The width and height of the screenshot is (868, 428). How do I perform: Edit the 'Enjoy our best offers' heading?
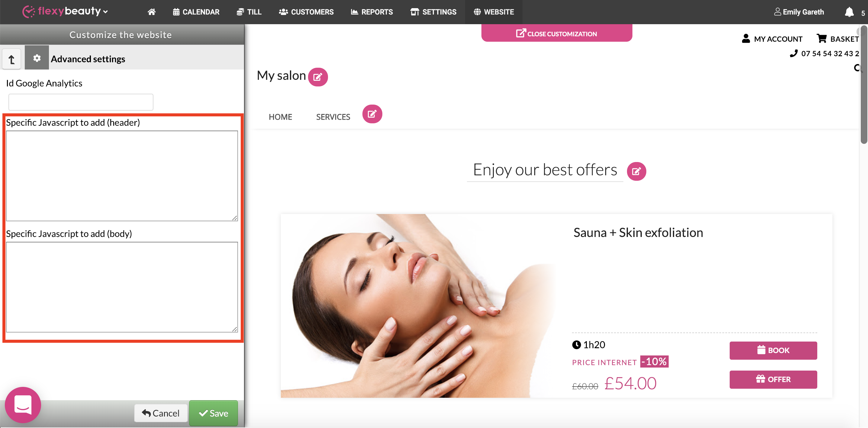tap(636, 171)
